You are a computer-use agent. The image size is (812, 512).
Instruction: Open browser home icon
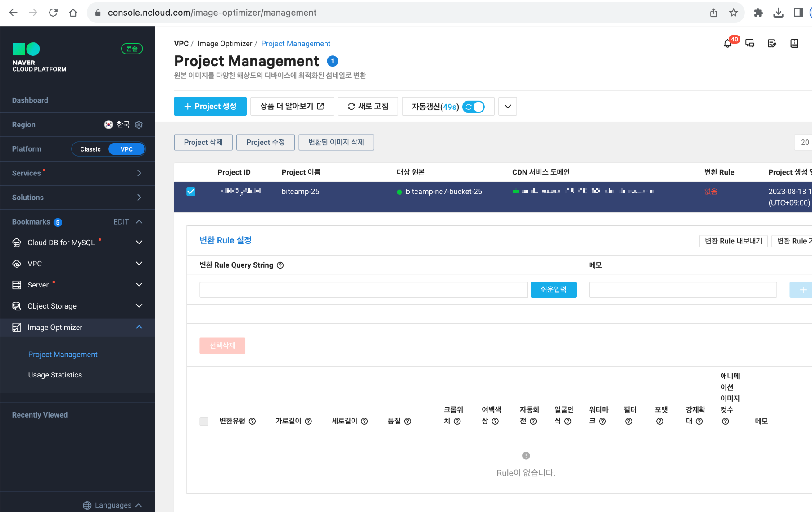tap(73, 13)
